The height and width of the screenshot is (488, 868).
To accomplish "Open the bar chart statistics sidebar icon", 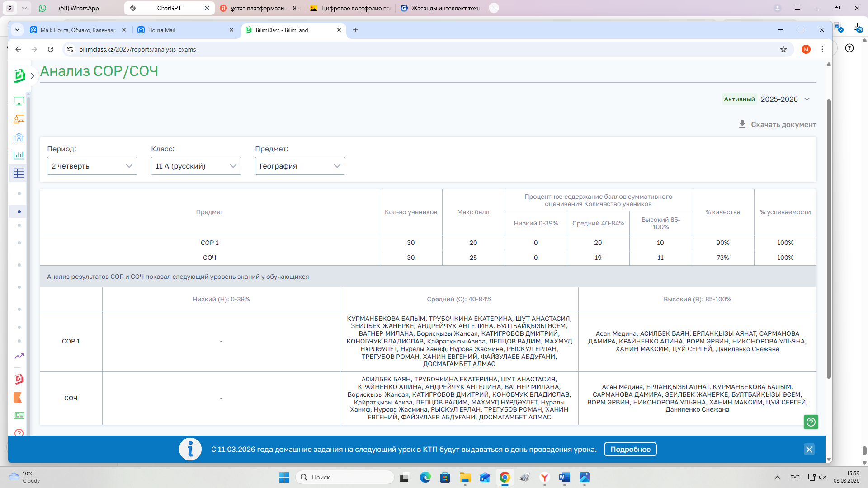I will [x=19, y=155].
